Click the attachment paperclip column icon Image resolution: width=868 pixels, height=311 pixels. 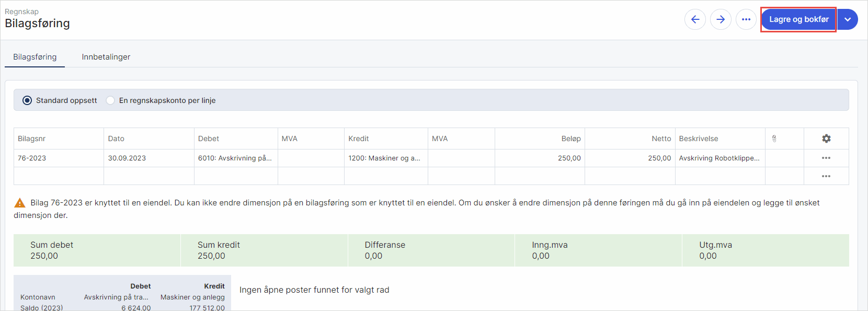pos(774,139)
